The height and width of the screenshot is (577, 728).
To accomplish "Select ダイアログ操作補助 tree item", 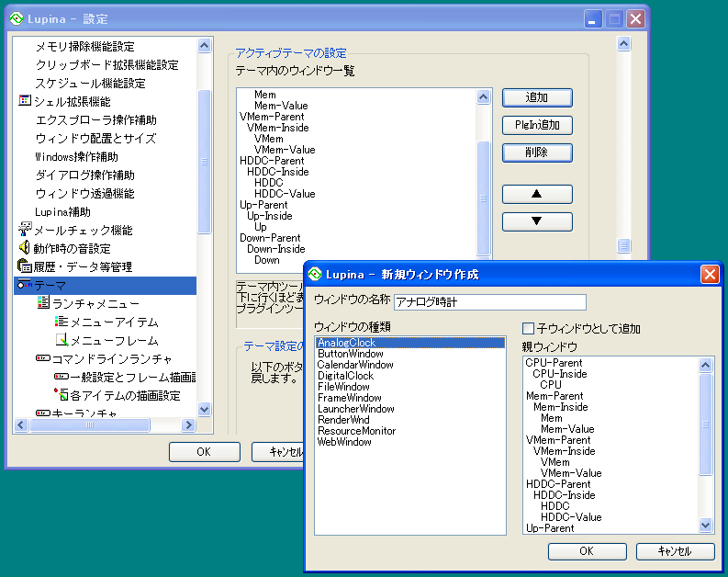I will (85, 175).
